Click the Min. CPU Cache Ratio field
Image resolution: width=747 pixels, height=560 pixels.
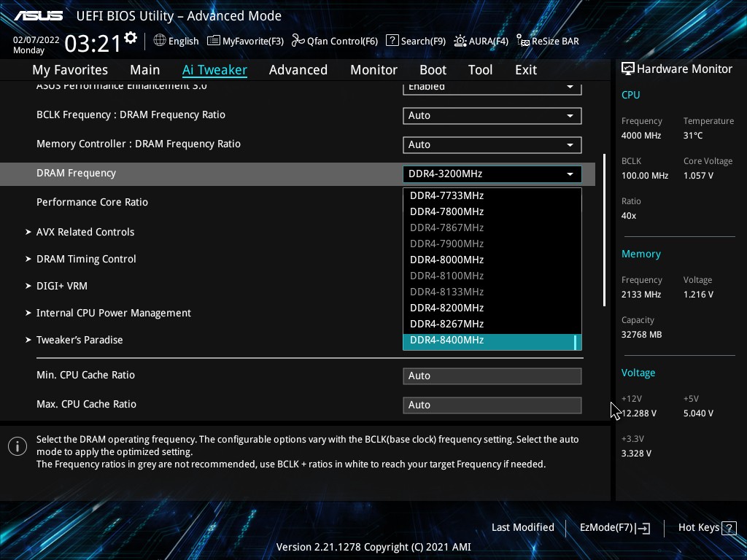pos(492,376)
